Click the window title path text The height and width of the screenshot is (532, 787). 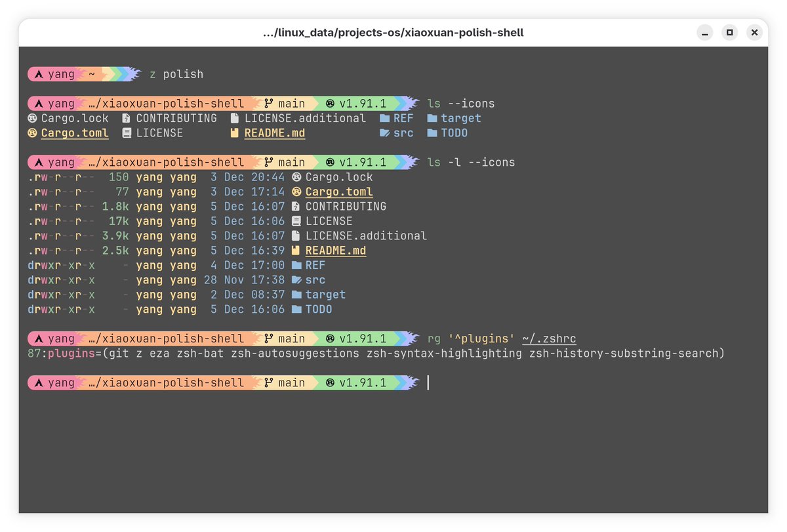tap(393, 32)
